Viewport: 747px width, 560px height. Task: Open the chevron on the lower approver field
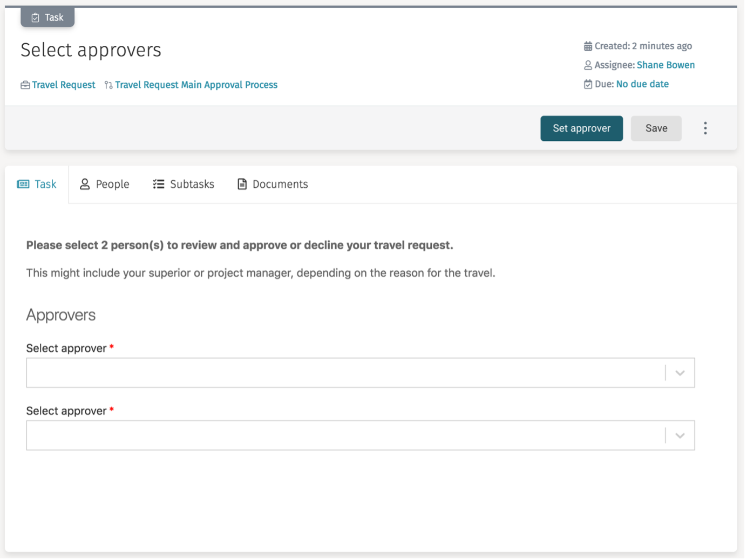(680, 435)
